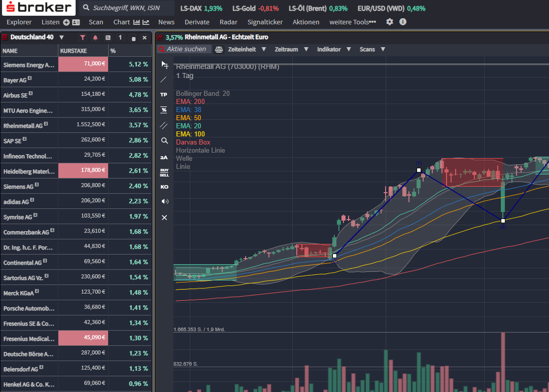549x392 pixels.
Task: Click the info icon in menu bar
Action: click(403, 22)
